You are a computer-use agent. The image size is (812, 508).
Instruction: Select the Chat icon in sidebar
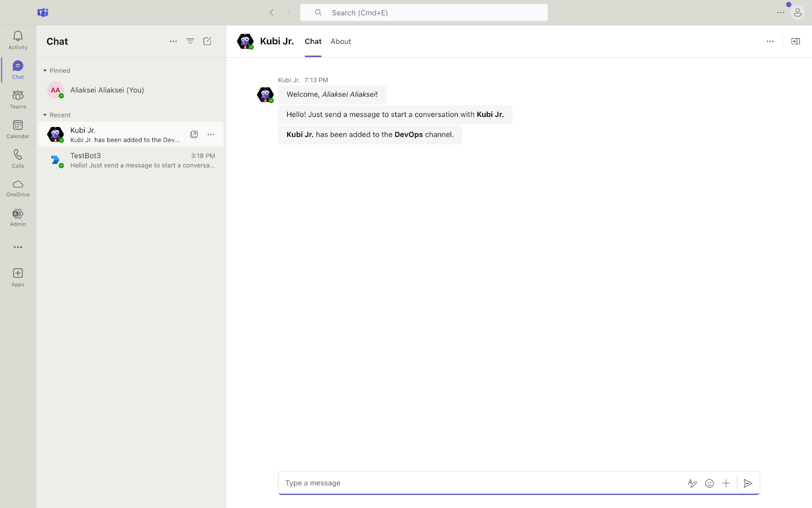pyautogui.click(x=18, y=66)
